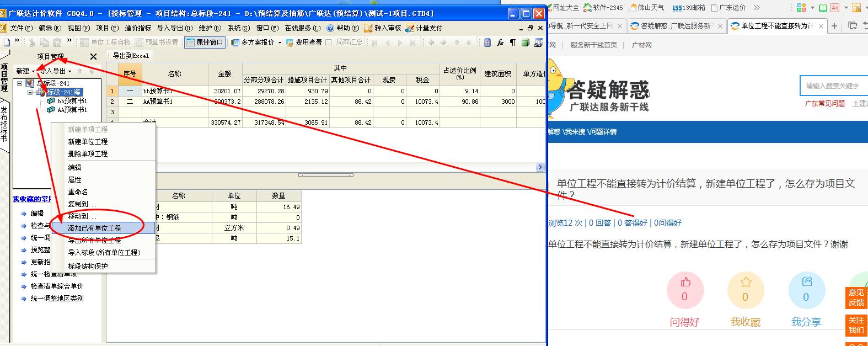Viewport: 868px width, 346px height.
Task: Click the paste clipboard icon
Action: [x=57, y=42]
